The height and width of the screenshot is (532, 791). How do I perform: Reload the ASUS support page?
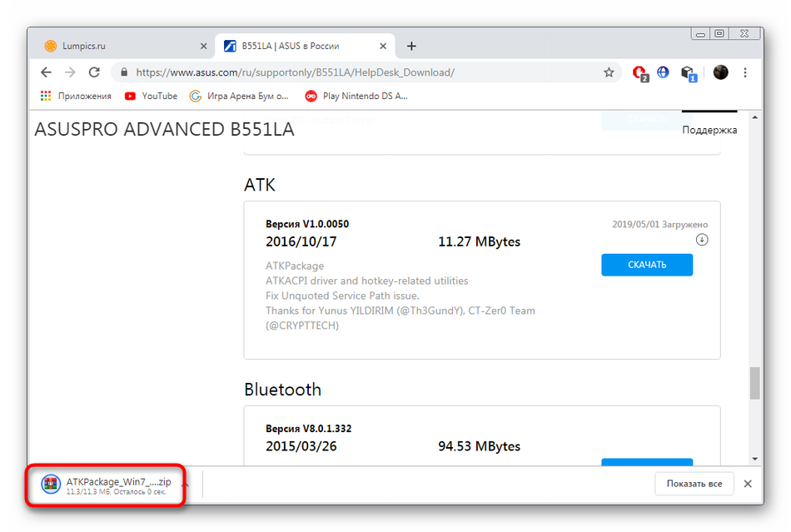pos(94,72)
